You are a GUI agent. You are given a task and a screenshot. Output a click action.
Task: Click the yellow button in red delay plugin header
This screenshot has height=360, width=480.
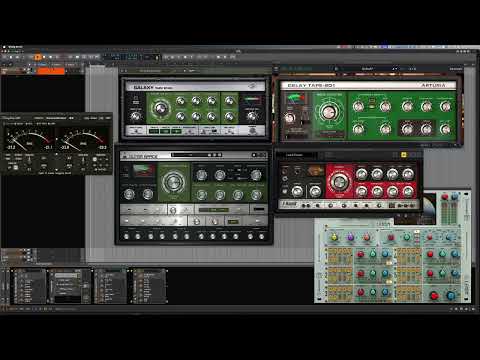(x=404, y=155)
